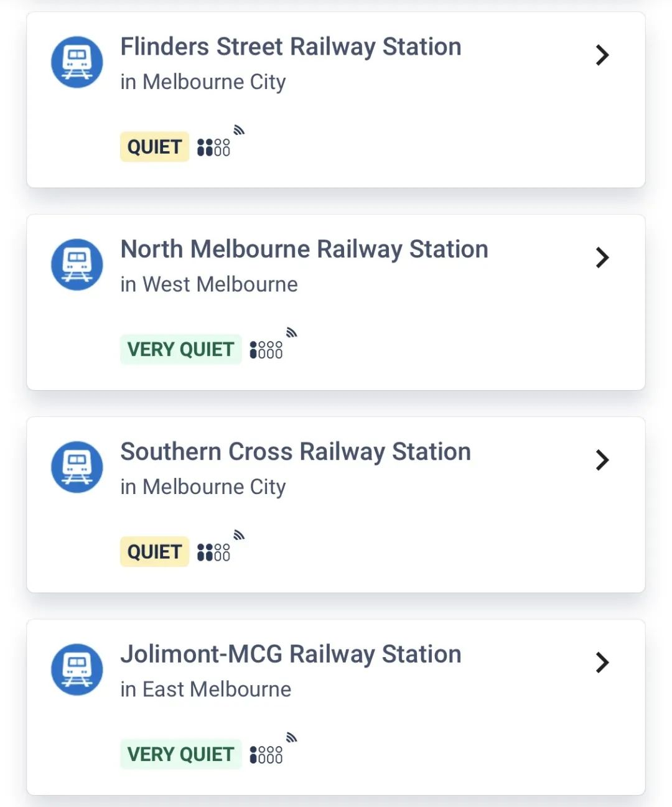Click the train icon for North Melbourne Station
672x807 pixels.
tap(77, 264)
